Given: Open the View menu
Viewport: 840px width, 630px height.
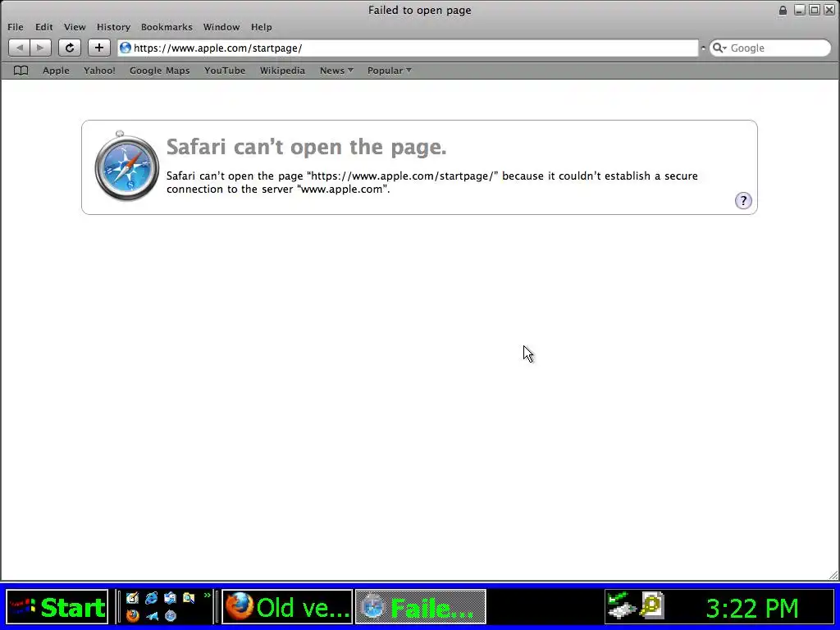Looking at the screenshot, I should (75, 27).
